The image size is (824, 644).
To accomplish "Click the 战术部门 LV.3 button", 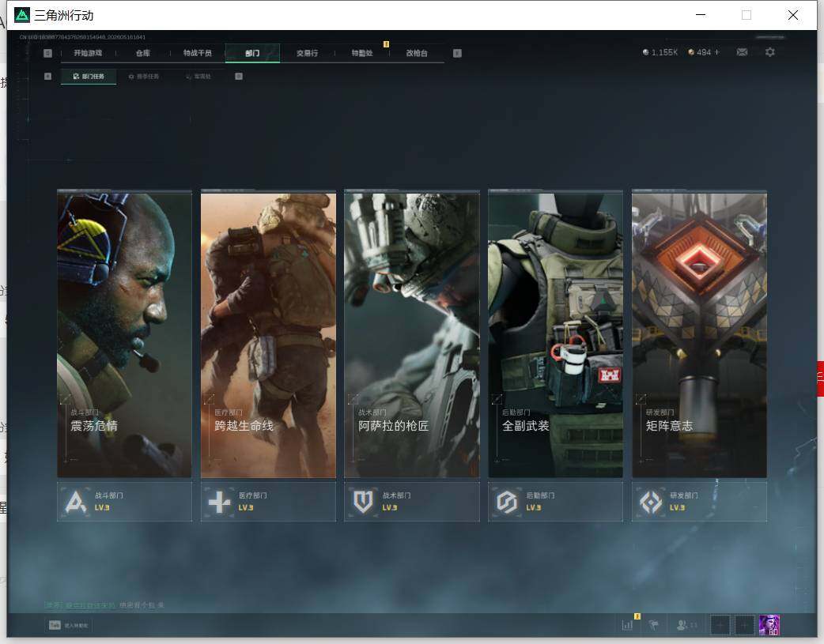I will [x=412, y=502].
